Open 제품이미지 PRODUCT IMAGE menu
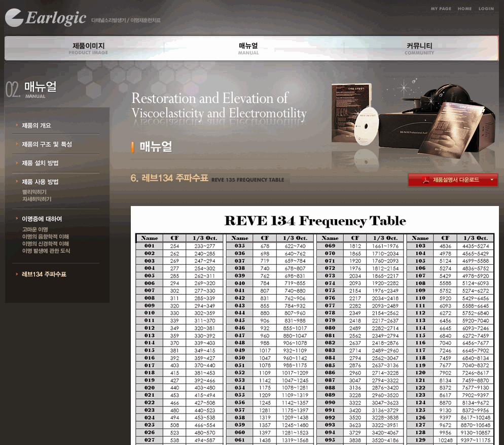Image resolution: width=504 pixels, height=445 pixels. (x=88, y=48)
